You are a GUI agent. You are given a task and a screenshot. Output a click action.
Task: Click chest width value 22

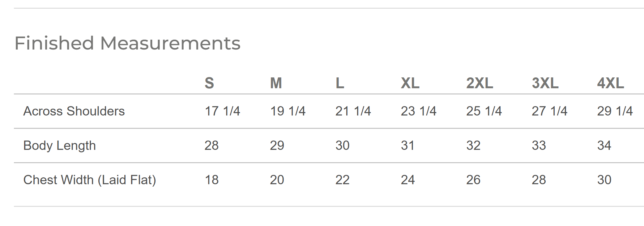(x=343, y=180)
